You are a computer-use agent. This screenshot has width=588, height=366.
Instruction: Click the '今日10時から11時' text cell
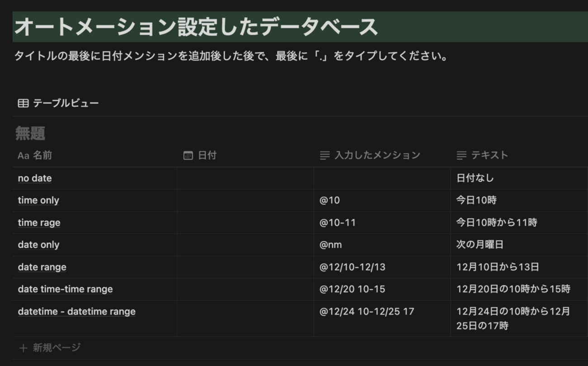(519, 223)
